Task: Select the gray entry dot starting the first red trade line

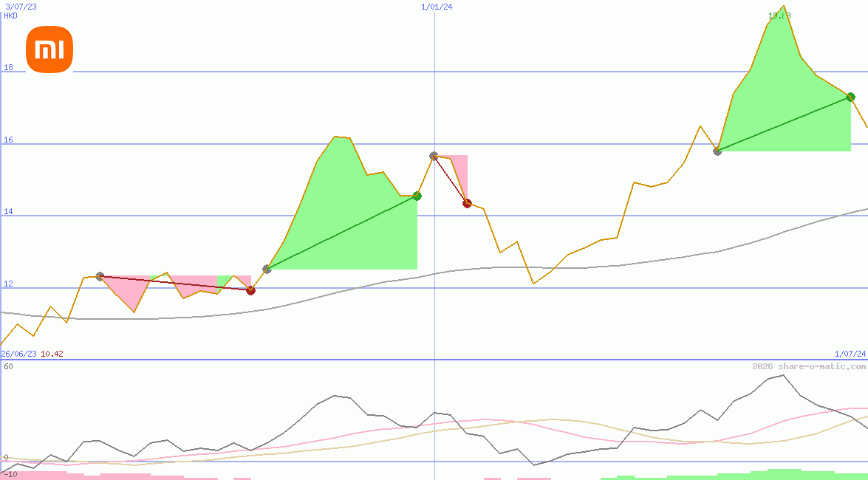Action: click(x=100, y=276)
